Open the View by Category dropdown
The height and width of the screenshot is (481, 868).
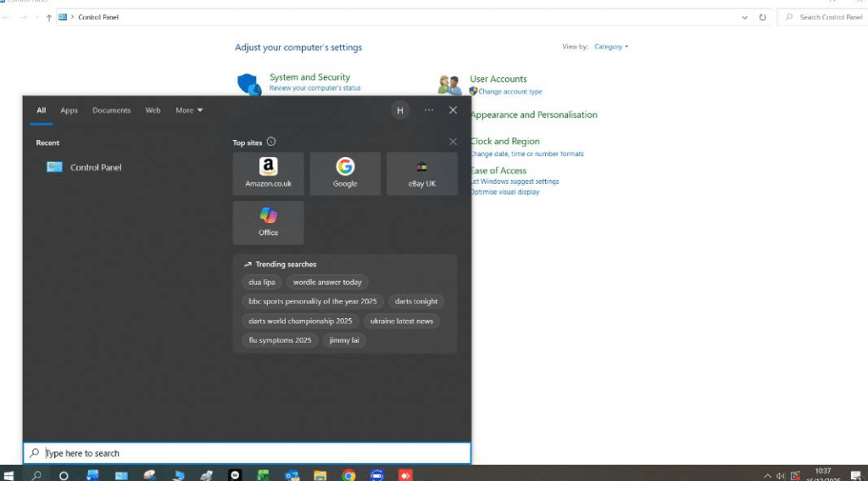click(x=611, y=47)
